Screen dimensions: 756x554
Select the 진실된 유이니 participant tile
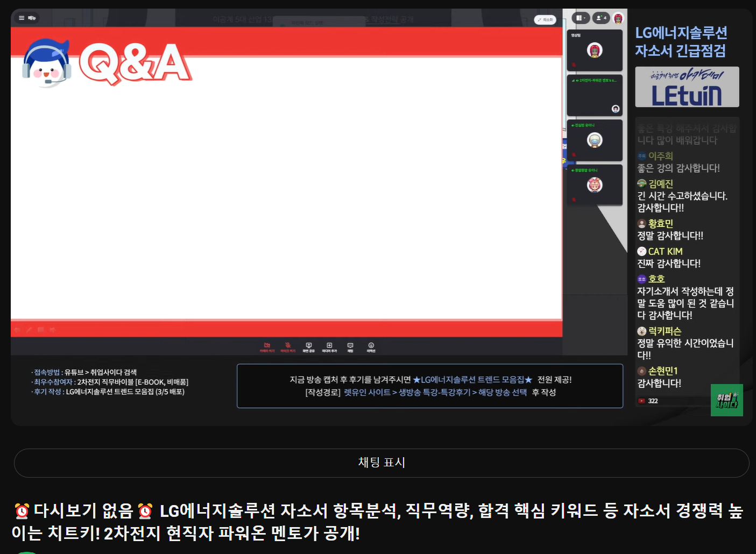[x=595, y=140]
